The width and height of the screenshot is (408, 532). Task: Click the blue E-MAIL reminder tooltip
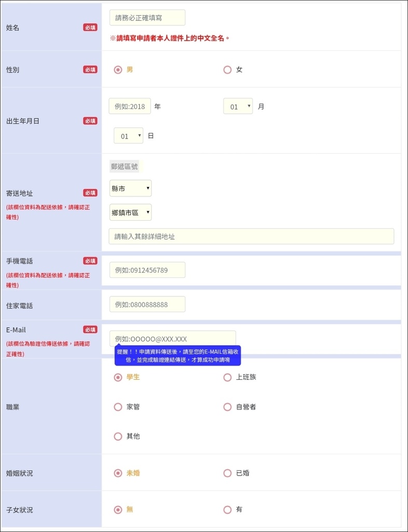(x=178, y=355)
